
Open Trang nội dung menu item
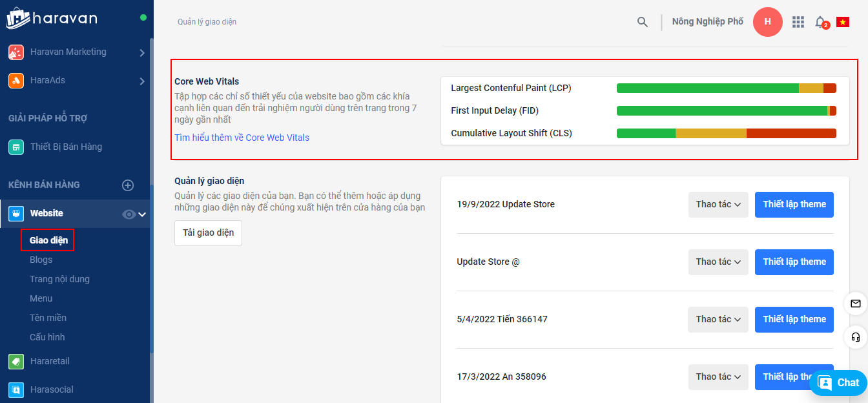pos(59,279)
